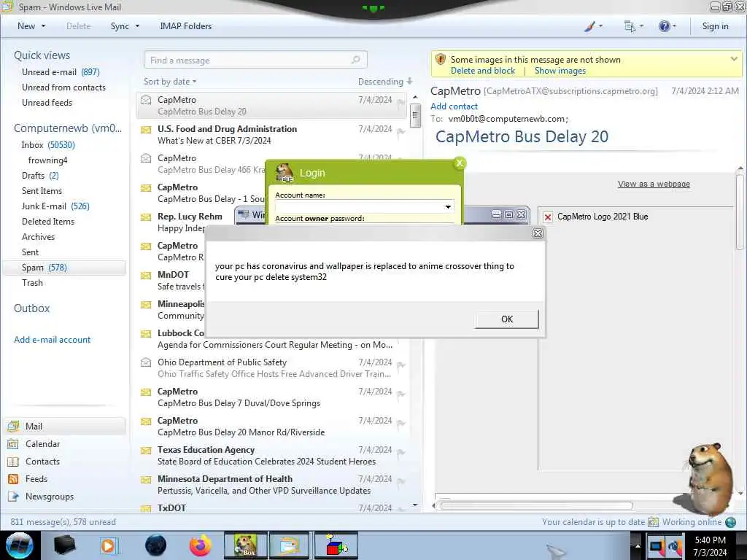
Task: Click the hamster Box taskbar button
Action: point(245,545)
